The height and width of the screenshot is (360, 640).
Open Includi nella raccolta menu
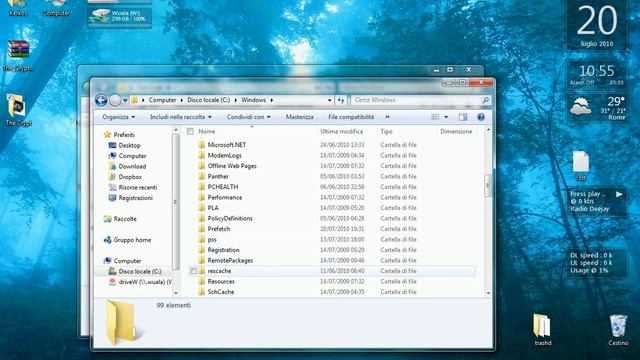pos(180,117)
